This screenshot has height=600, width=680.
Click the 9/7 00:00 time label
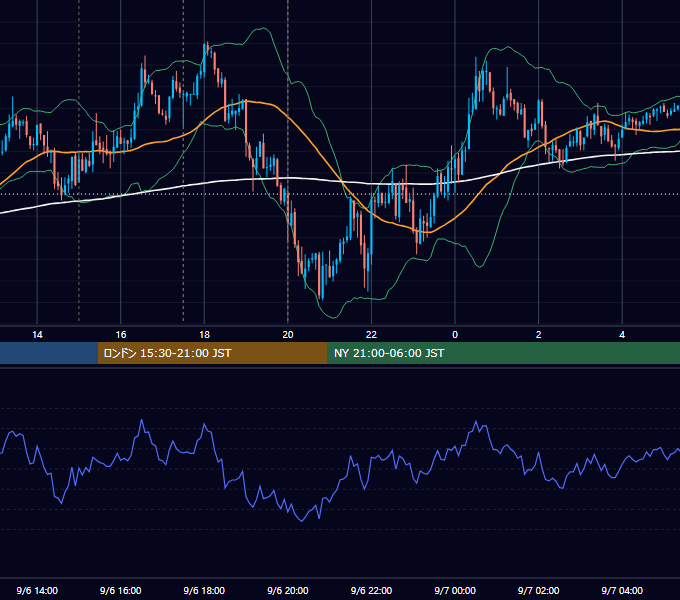tap(455, 590)
